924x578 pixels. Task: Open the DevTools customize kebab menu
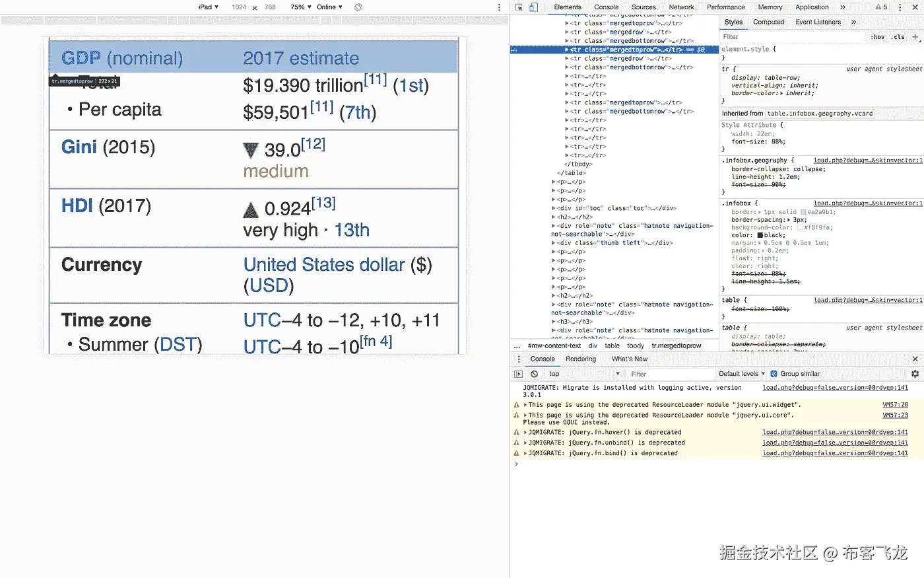900,7
